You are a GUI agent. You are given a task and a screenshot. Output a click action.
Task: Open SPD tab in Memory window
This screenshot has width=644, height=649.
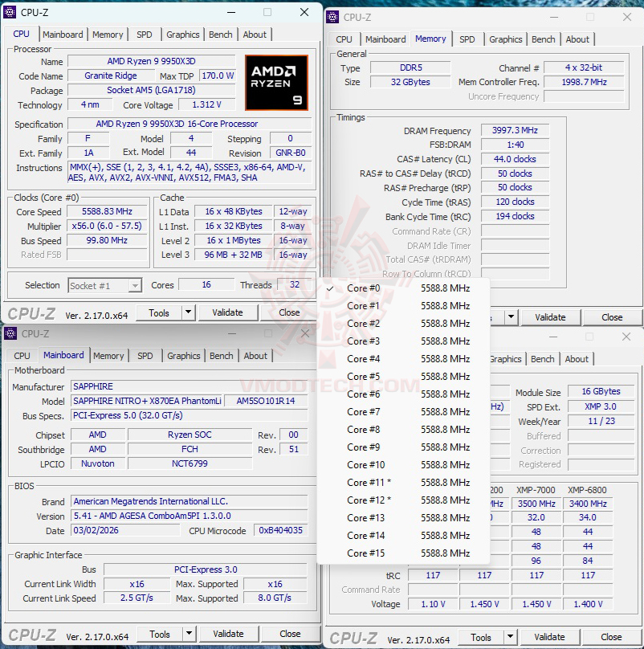pos(467,39)
